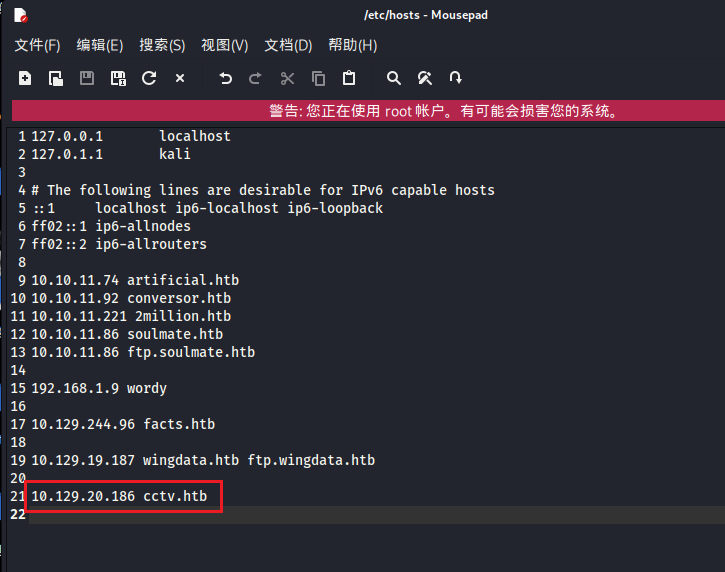Click the Cut scissors icon

click(x=287, y=78)
